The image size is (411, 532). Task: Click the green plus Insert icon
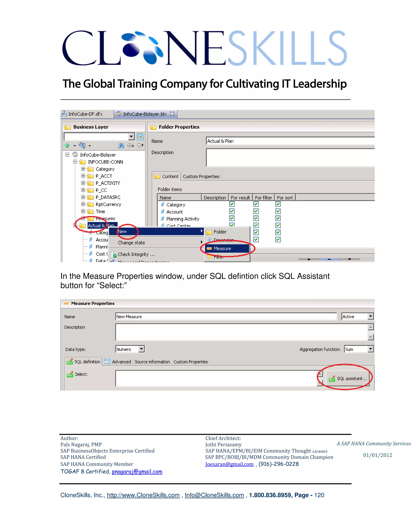pos(67,146)
